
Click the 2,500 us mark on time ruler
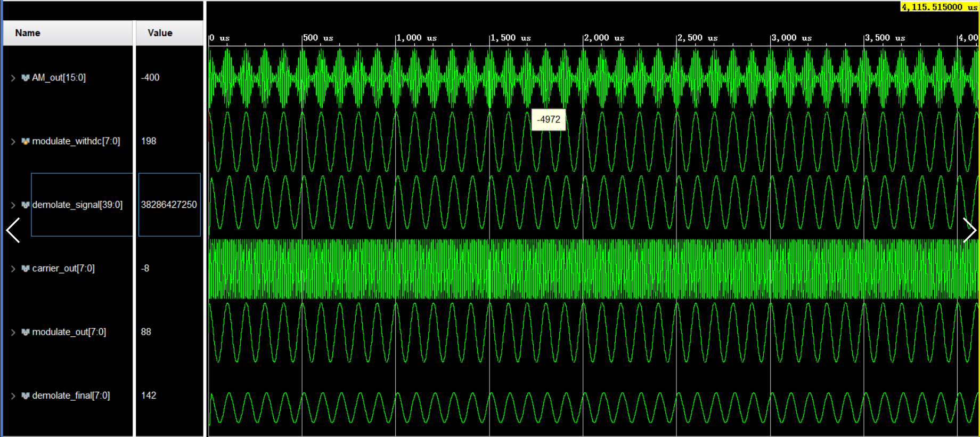(698, 38)
